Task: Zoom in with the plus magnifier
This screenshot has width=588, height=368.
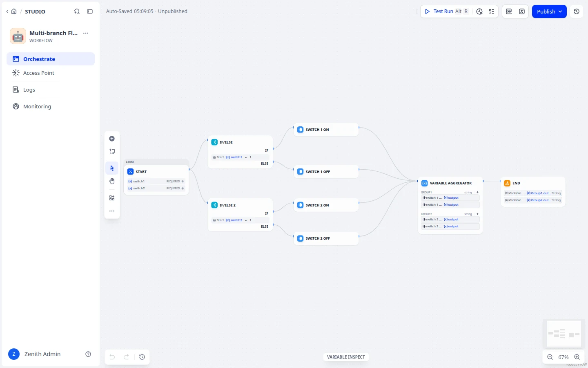Action: (x=577, y=357)
